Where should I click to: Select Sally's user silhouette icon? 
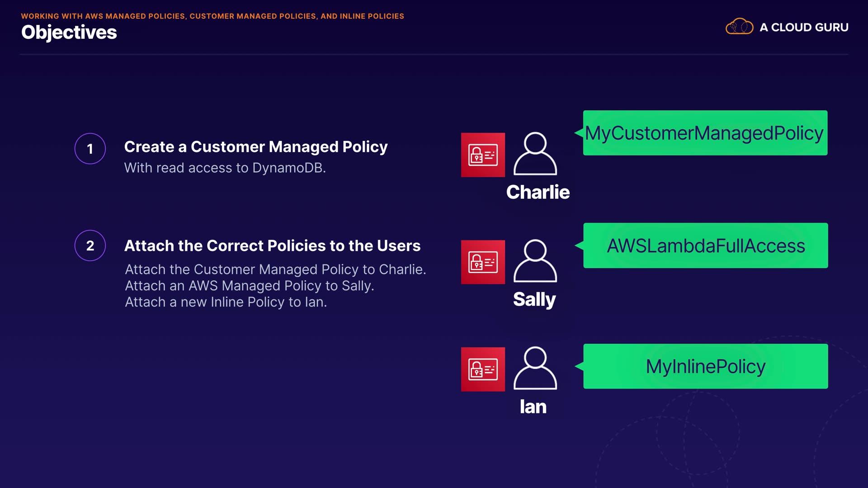click(x=535, y=261)
